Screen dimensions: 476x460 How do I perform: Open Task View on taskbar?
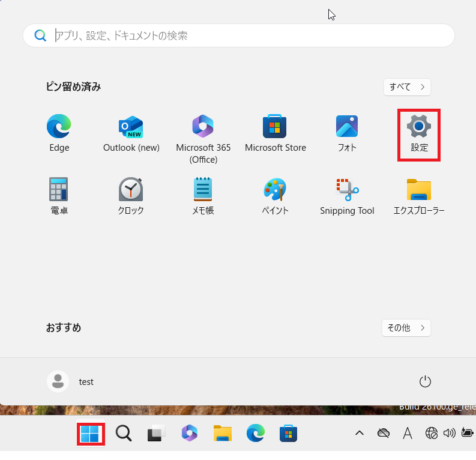(x=156, y=434)
